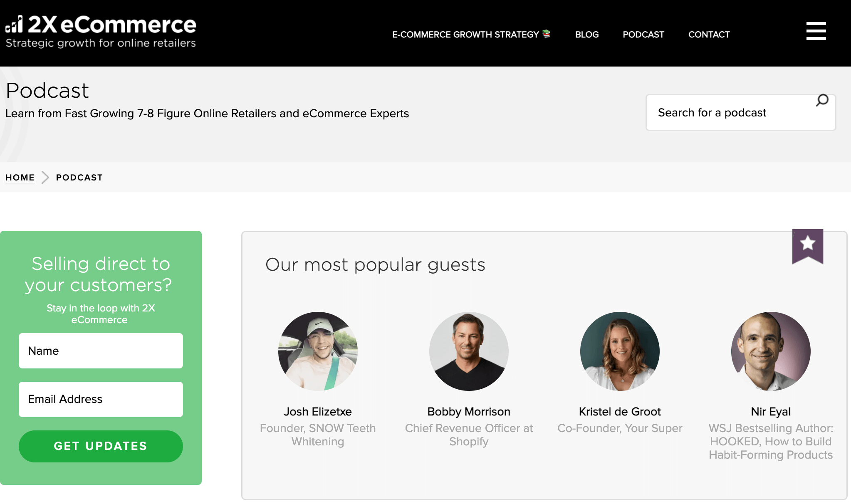Open Josh Elizetxe's guest photo
This screenshot has height=504, width=851.
(x=318, y=351)
